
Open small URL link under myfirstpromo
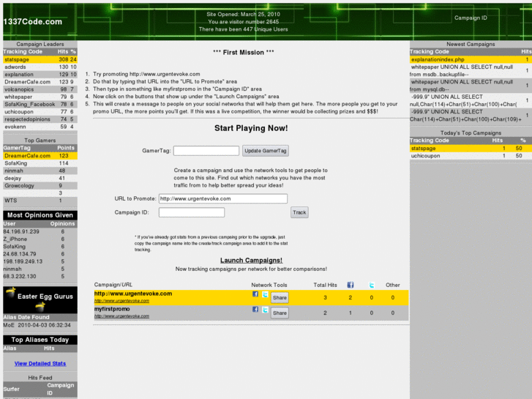(x=121, y=316)
